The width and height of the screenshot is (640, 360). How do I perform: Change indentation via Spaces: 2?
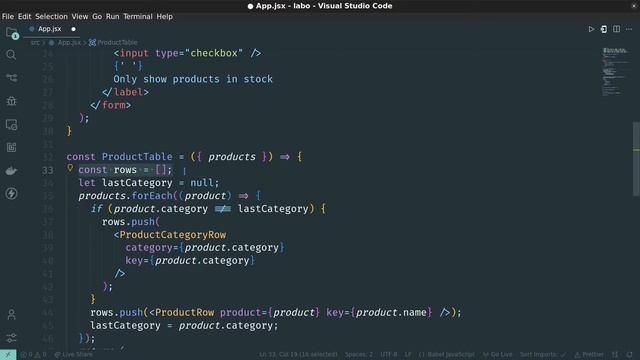click(x=359, y=355)
